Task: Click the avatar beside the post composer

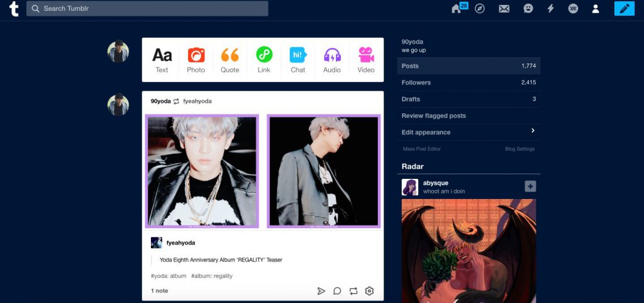Action: coord(118,52)
